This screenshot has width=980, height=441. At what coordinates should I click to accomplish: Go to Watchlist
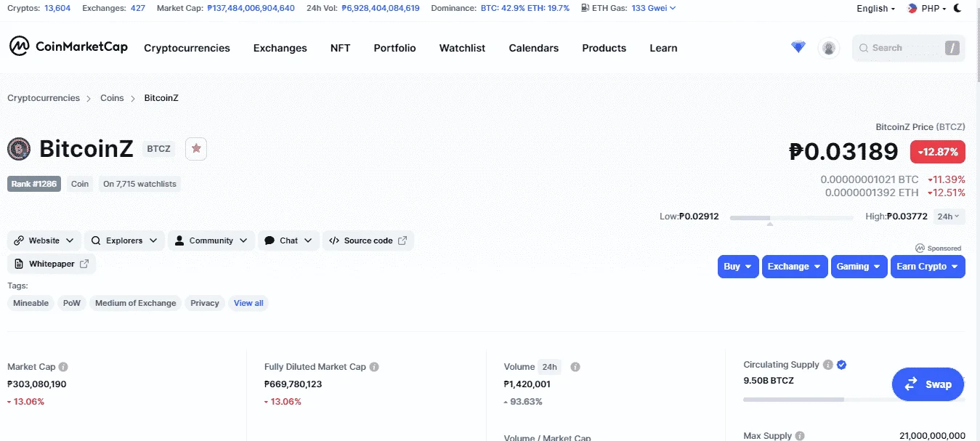coord(462,48)
